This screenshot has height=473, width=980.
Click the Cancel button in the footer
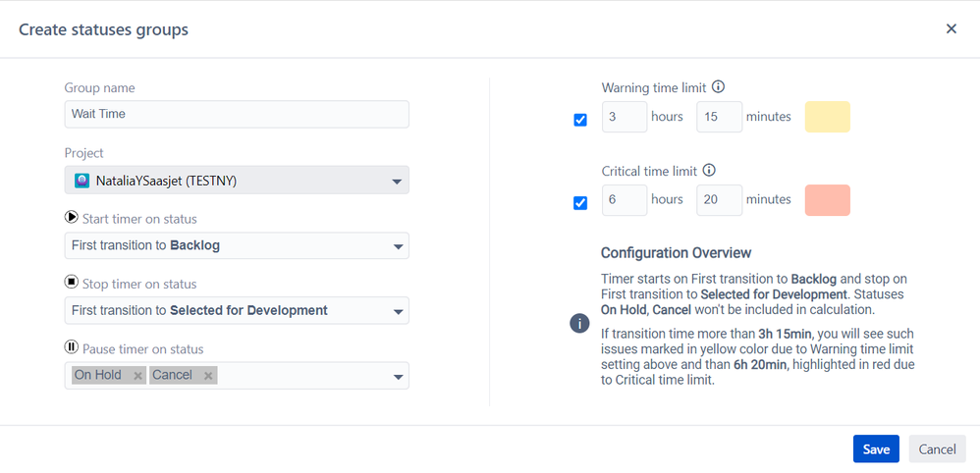(937, 448)
